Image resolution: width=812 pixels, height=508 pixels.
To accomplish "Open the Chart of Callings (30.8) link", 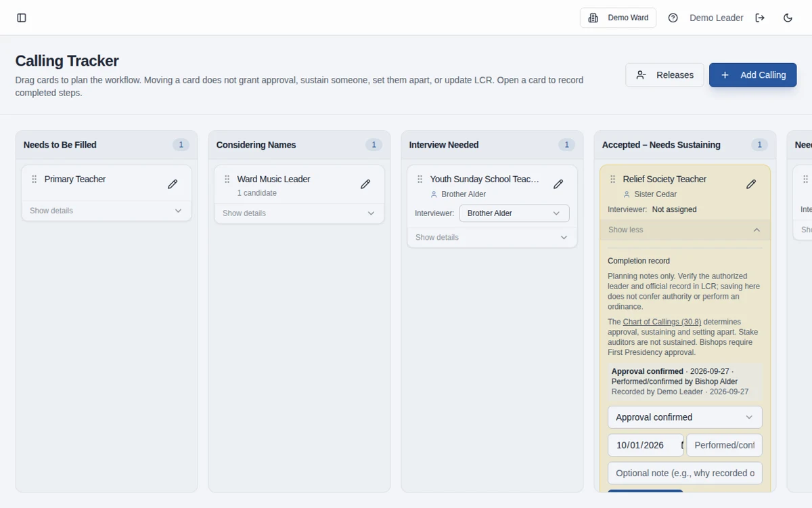I will [x=662, y=322].
